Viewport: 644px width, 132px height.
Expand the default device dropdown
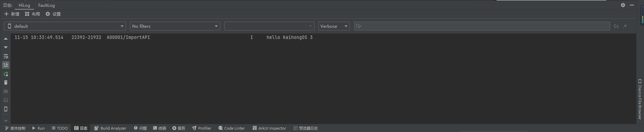[x=65, y=26]
